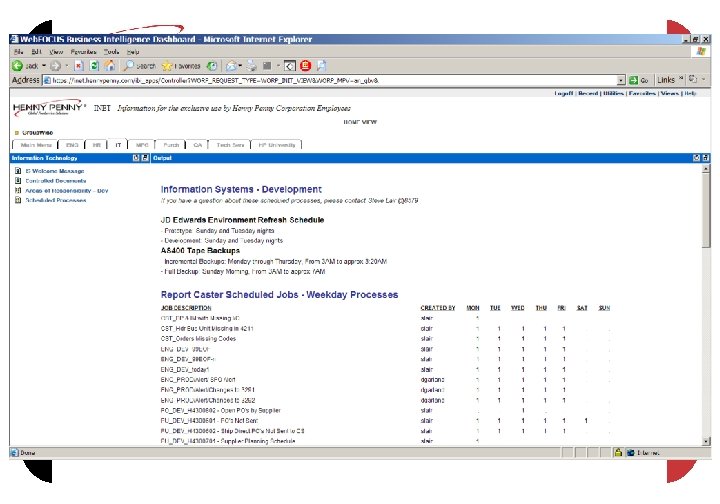This screenshot has width=720, height=504.
Task: Switch to the QA tab
Action: [197, 145]
